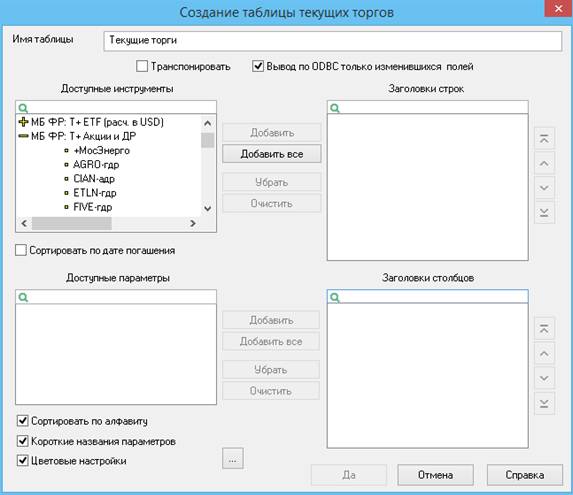Enable the Транспонировать checkbox
This screenshot has height=495, width=573.
142,66
